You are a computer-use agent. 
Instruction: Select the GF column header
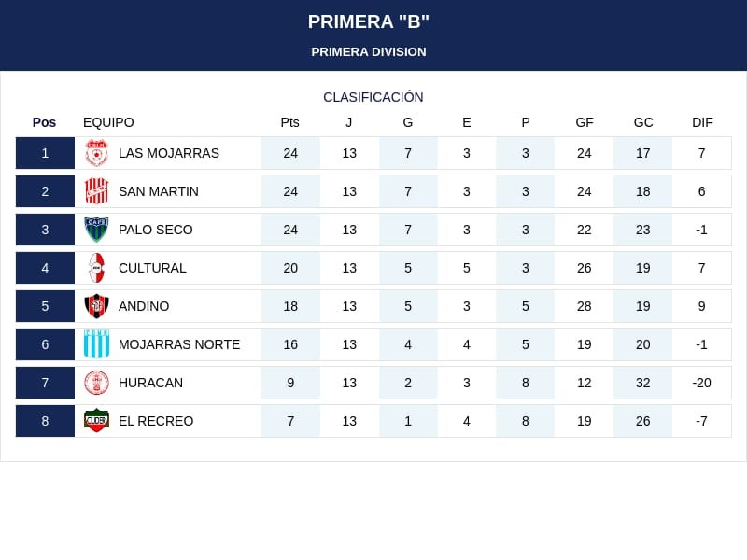click(585, 122)
